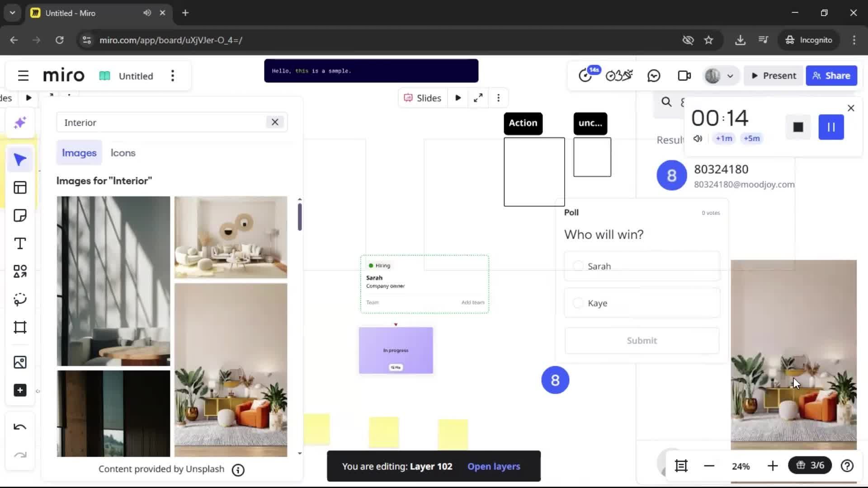868x488 pixels.
Task: Open the frames panel icon
Action: 681,466
